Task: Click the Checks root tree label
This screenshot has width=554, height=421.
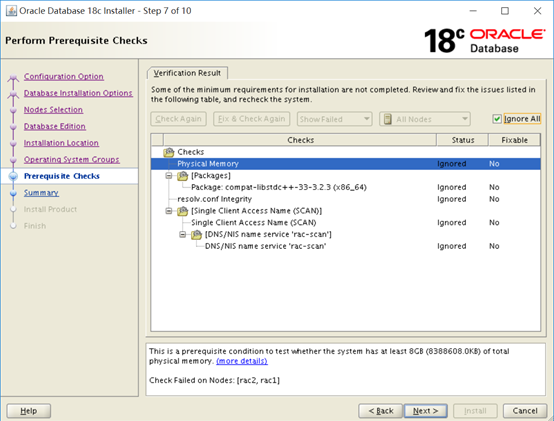Action: tap(191, 152)
